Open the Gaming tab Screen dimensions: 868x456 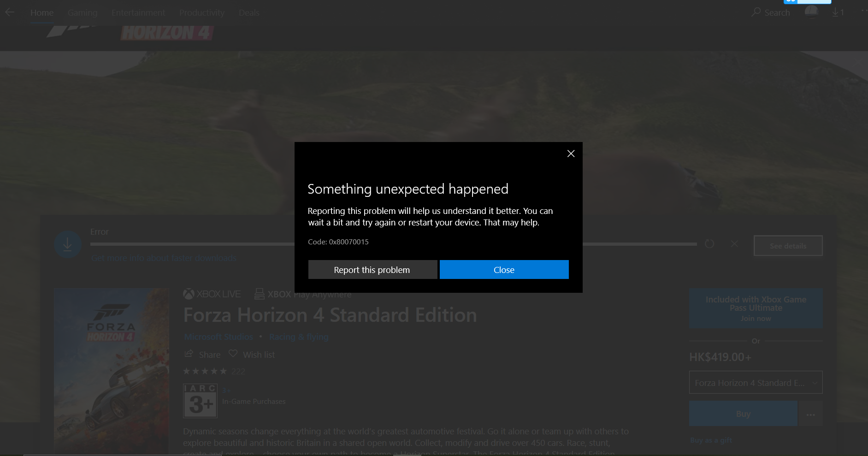click(x=83, y=13)
